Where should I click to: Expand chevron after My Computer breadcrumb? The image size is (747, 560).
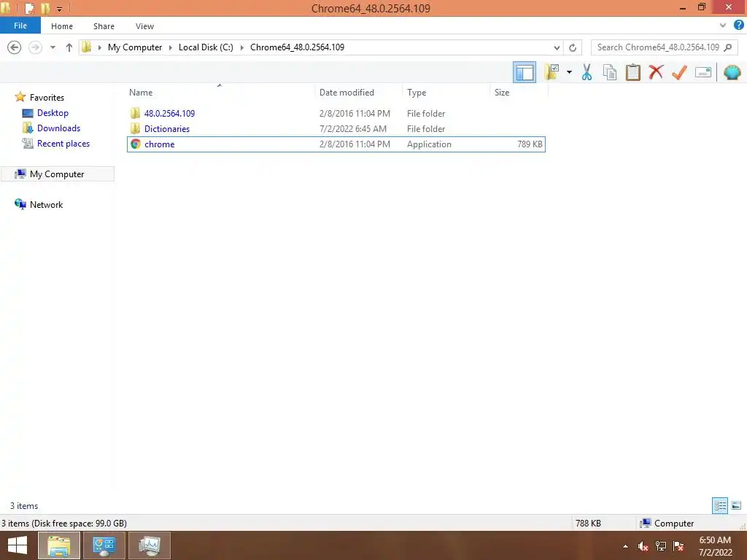(170, 47)
